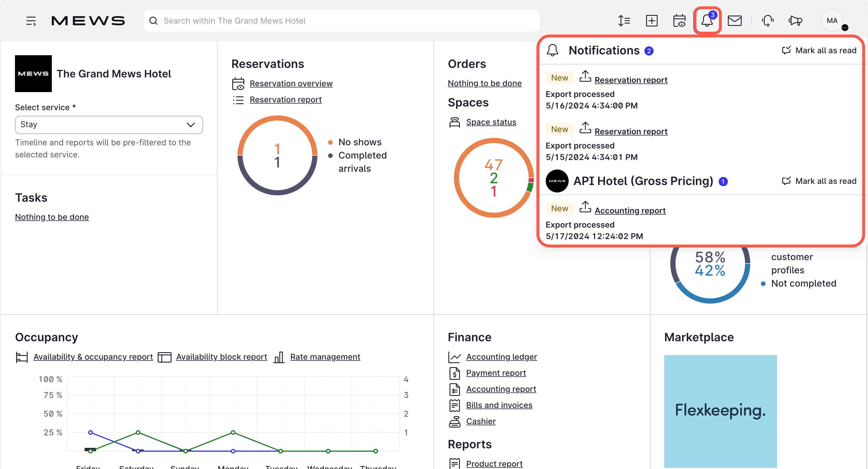The width and height of the screenshot is (868, 469).
Task: Click the Completed arrivals legend item
Action: tap(357, 162)
